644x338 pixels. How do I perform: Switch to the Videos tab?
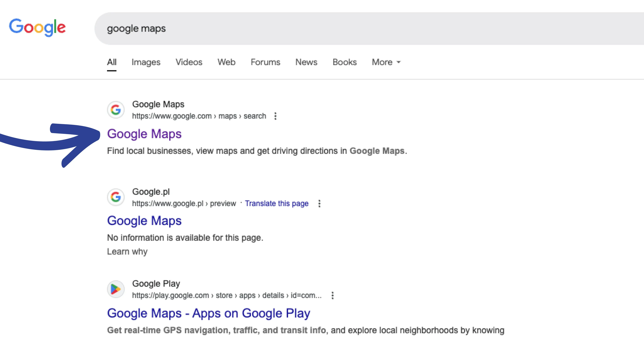click(189, 62)
